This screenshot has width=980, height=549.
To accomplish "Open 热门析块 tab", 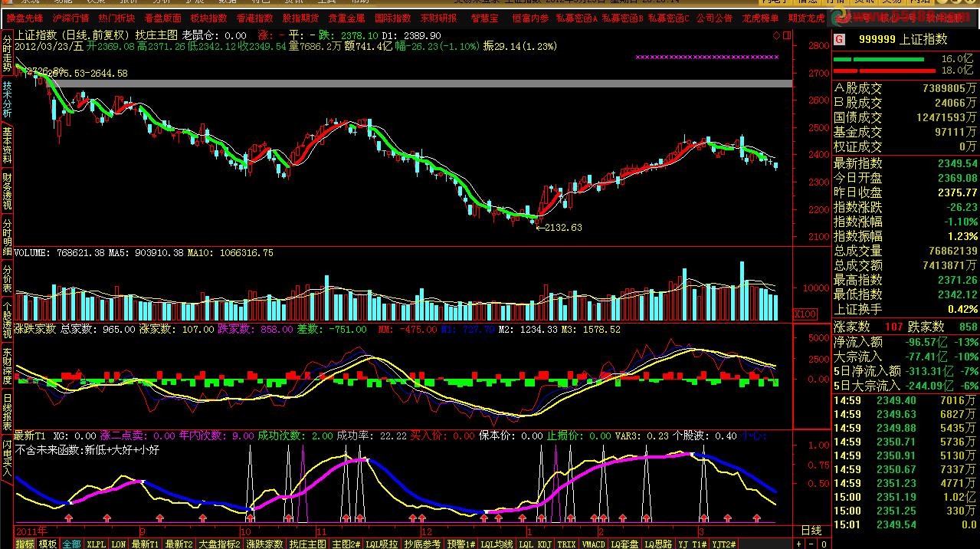I will pos(116,18).
